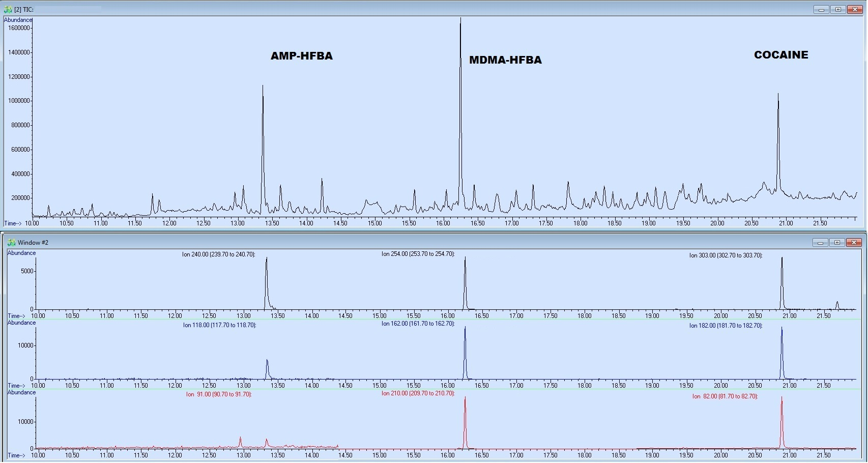Maximize the TIC chromatogram window

(x=838, y=10)
